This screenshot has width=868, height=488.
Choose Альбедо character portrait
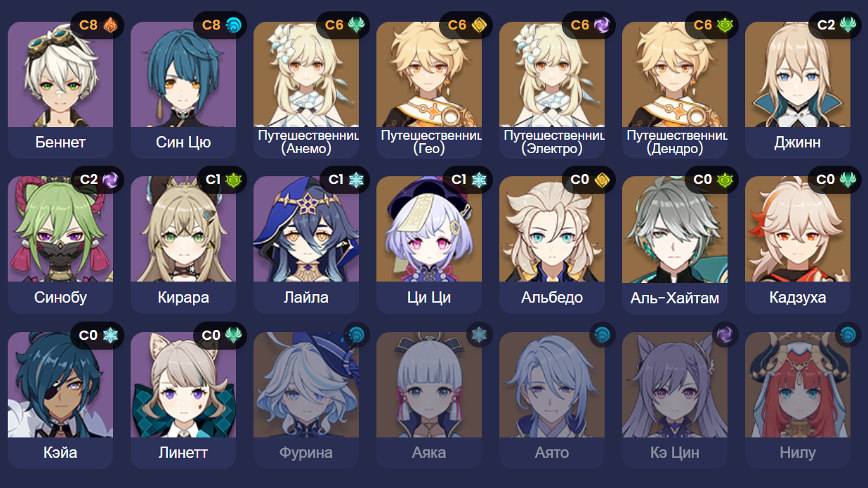pos(552,229)
